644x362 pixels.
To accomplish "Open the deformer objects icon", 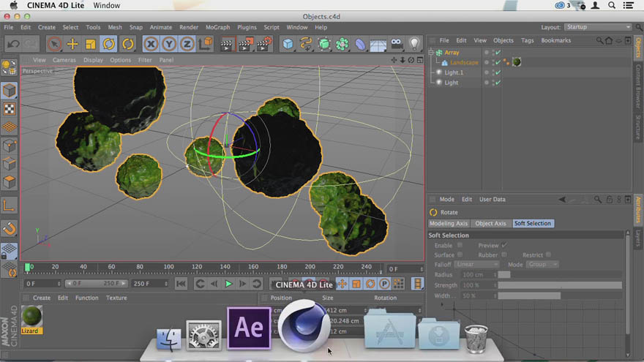I will (360, 44).
